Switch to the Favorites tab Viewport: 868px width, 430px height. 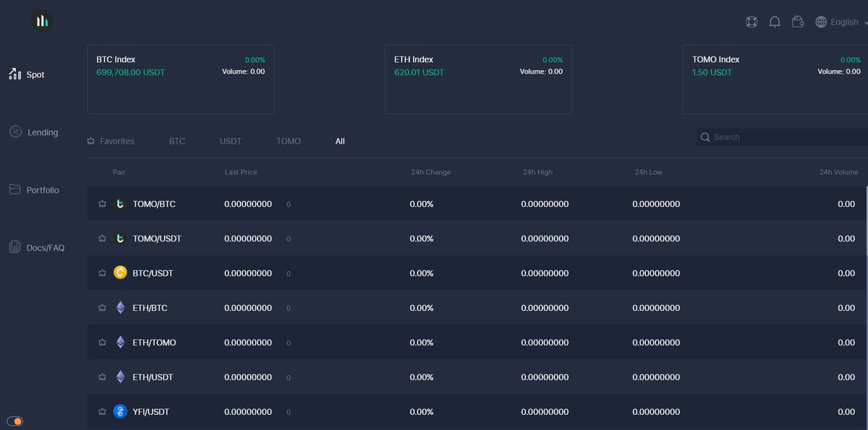pyautogui.click(x=111, y=141)
